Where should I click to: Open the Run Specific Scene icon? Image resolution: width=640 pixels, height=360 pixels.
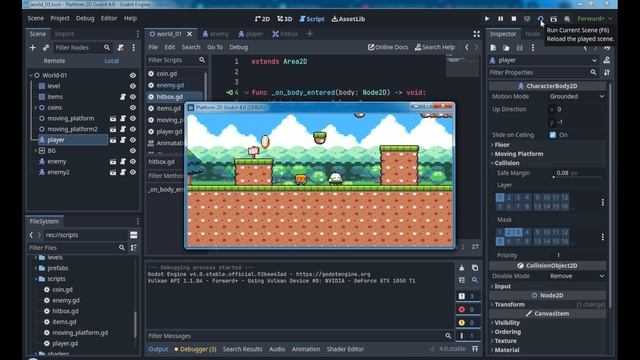point(553,19)
